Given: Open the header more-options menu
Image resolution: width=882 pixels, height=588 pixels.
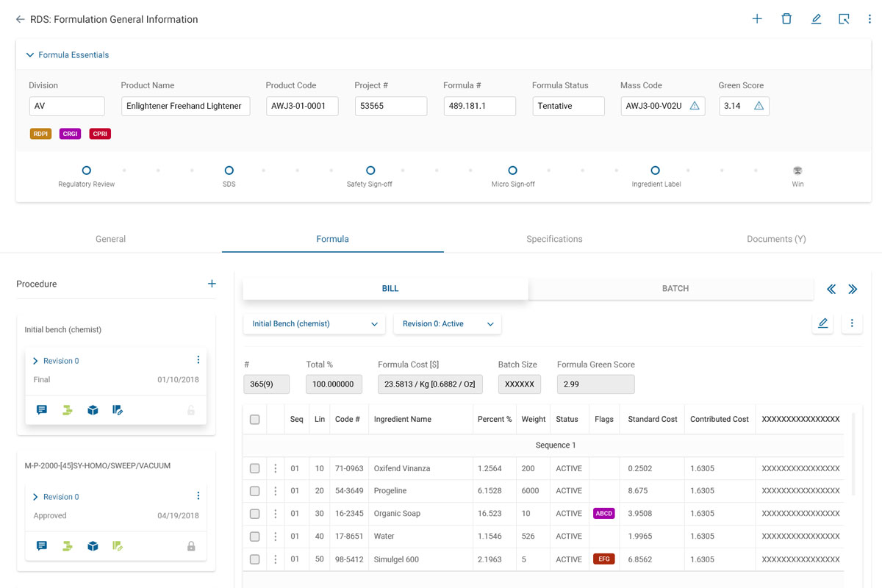Looking at the screenshot, I should tap(870, 19).
